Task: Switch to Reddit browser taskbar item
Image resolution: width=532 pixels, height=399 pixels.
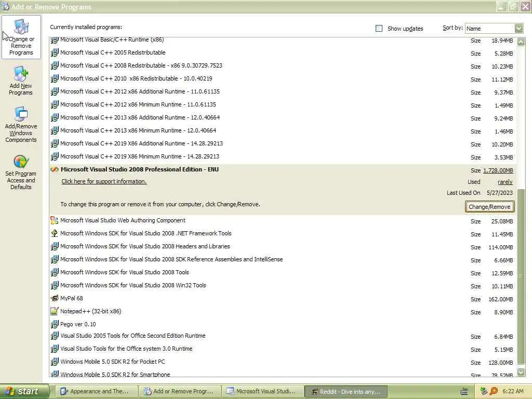Action: [346, 392]
